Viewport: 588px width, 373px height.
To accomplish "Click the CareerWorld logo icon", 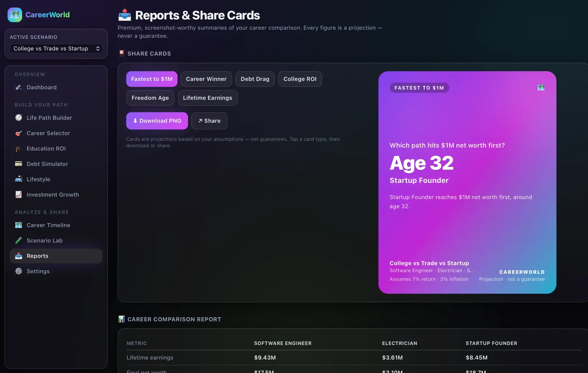I will [15, 15].
